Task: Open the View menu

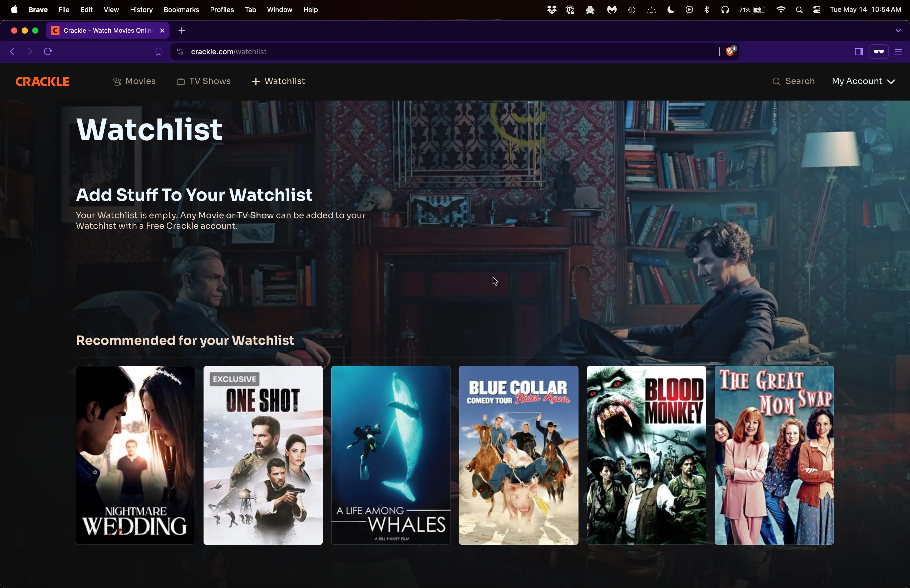Action: (x=111, y=9)
